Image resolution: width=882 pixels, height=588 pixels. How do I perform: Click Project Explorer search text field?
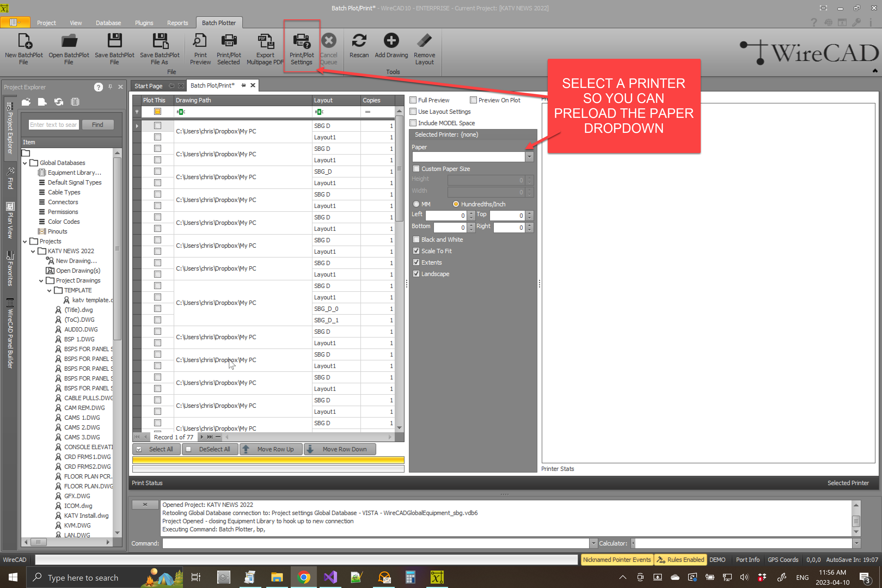click(54, 124)
